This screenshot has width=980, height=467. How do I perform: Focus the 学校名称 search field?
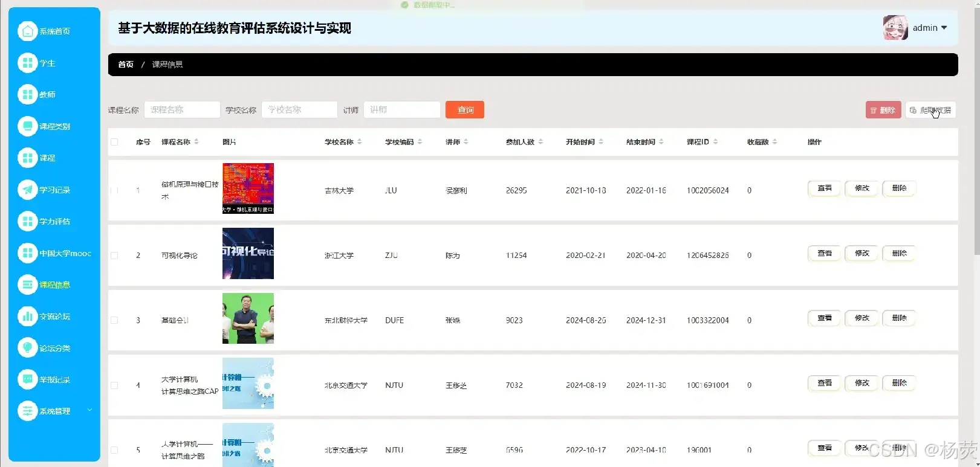coord(299,109)
